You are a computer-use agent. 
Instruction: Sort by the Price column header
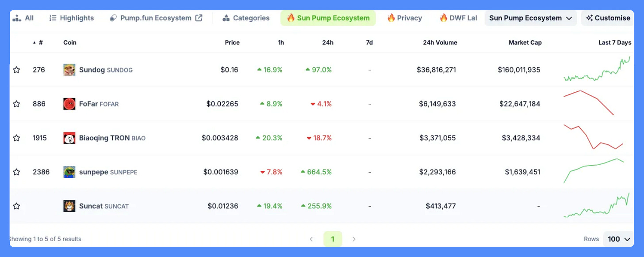[232, 43]
